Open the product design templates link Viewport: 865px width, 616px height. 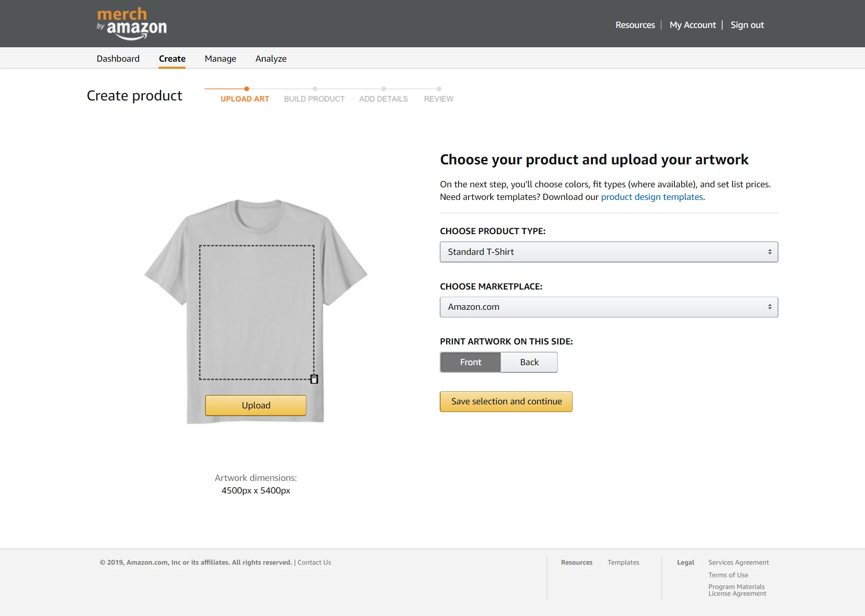651,197
